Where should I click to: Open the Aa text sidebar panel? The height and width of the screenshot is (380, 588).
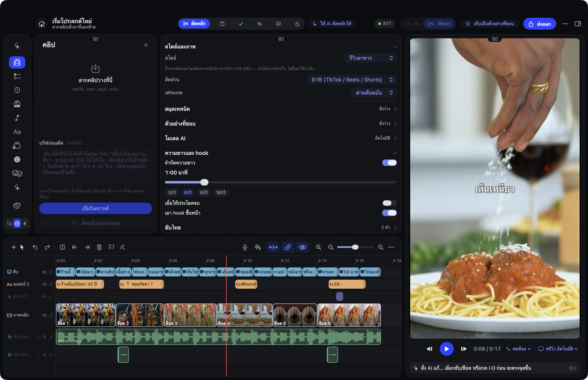point(17,132)
